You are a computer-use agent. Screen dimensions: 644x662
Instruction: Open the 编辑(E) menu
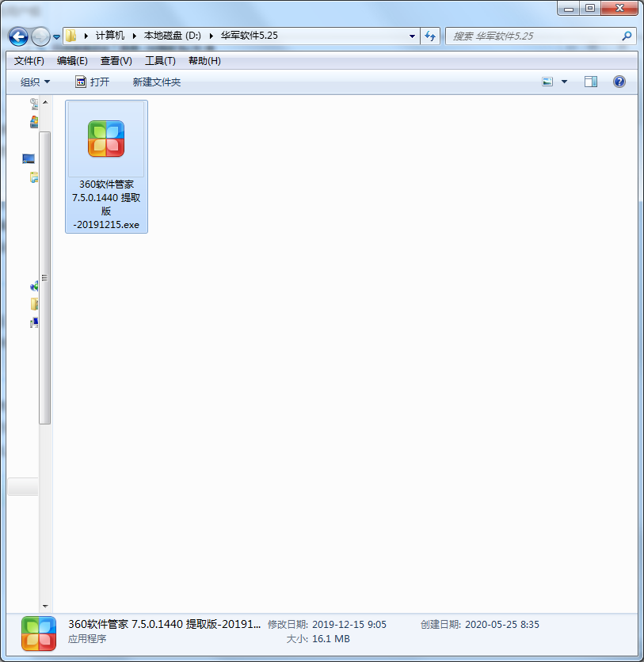click(72, 61)
